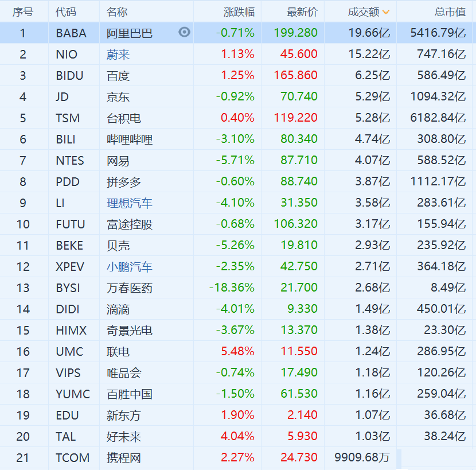Open the 理想汽车 stock link

pos(130,203)
